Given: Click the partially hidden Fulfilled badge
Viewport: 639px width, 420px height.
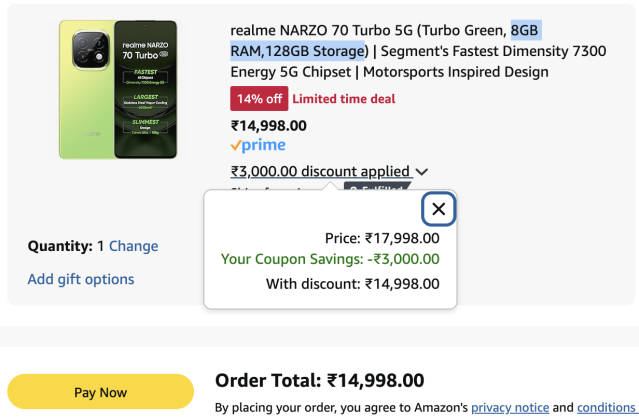Looking at the screenshot, I should pyautogui.click(x=380, y=187).
